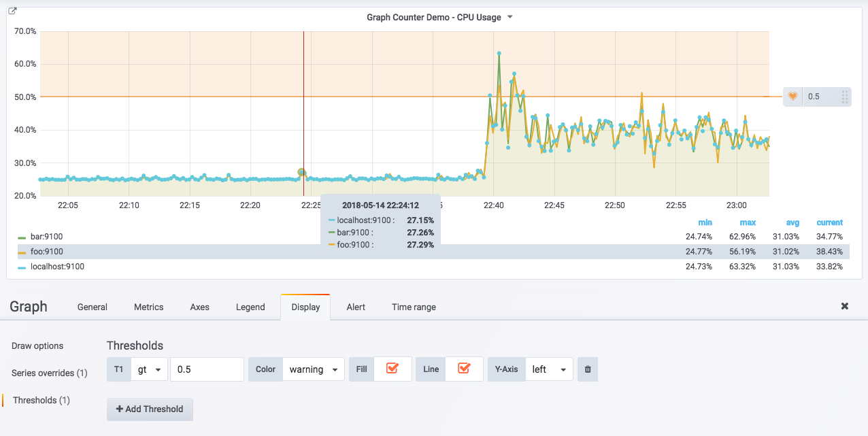Switch to the Metrics tab
This screenshot has width=868, height=436.
148,307
